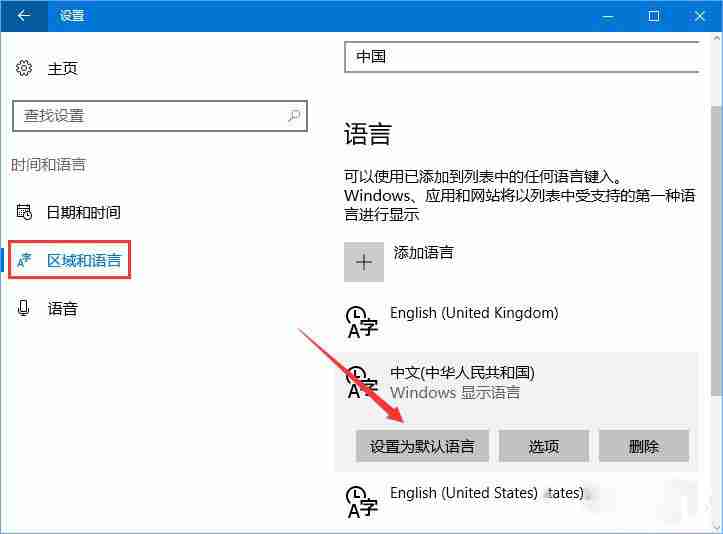The width and height of the screenshot is (723, 534).
Task: Close the 设置 window
Action: click(699, 16)
